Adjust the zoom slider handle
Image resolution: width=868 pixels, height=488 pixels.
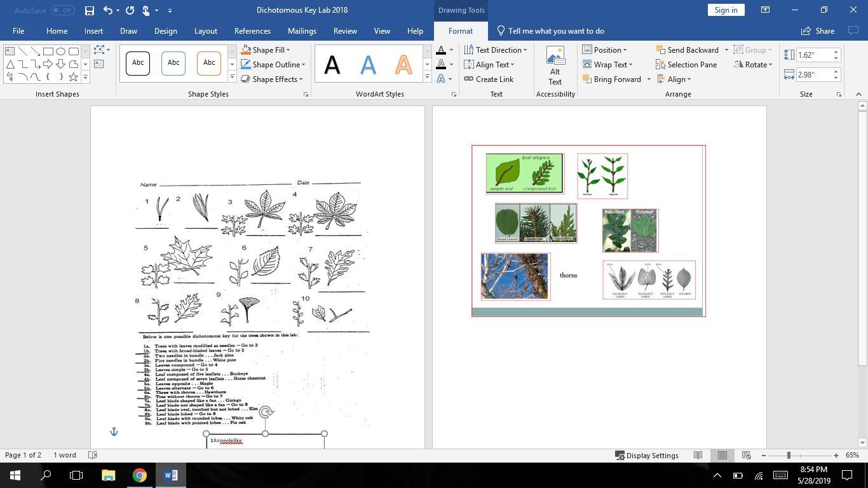click(789, 455)
